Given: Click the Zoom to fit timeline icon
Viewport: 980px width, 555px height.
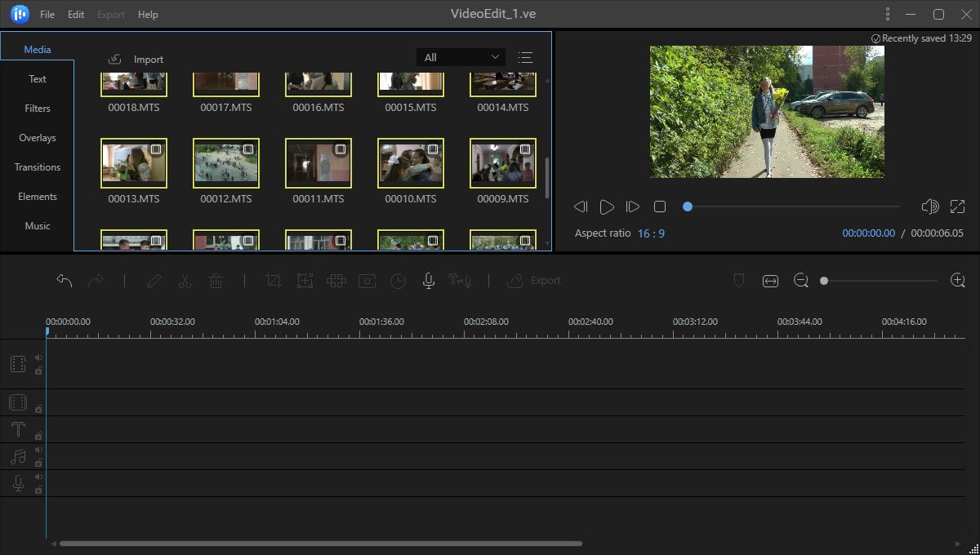Looking at the screenshot, I should pos(770,281).
